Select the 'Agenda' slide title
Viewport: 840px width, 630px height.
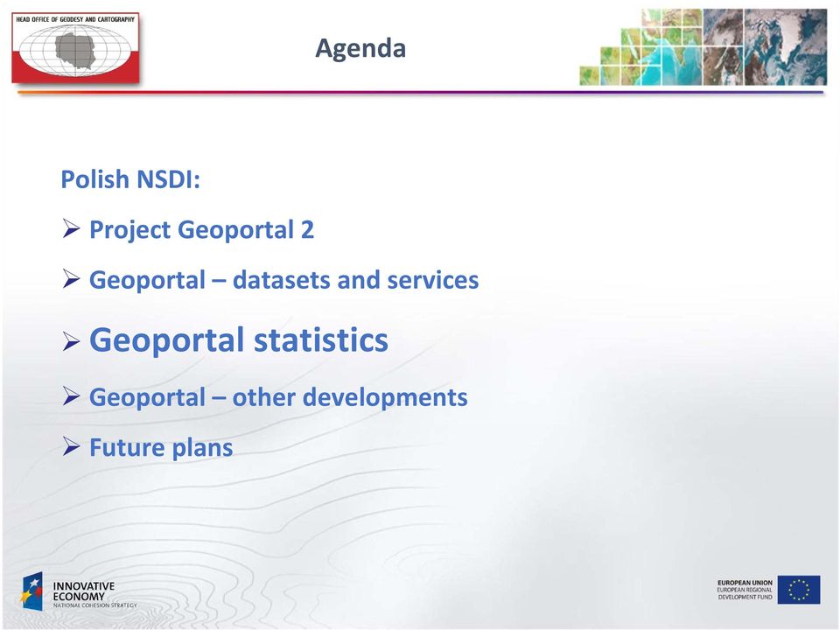tap(360, 48)
